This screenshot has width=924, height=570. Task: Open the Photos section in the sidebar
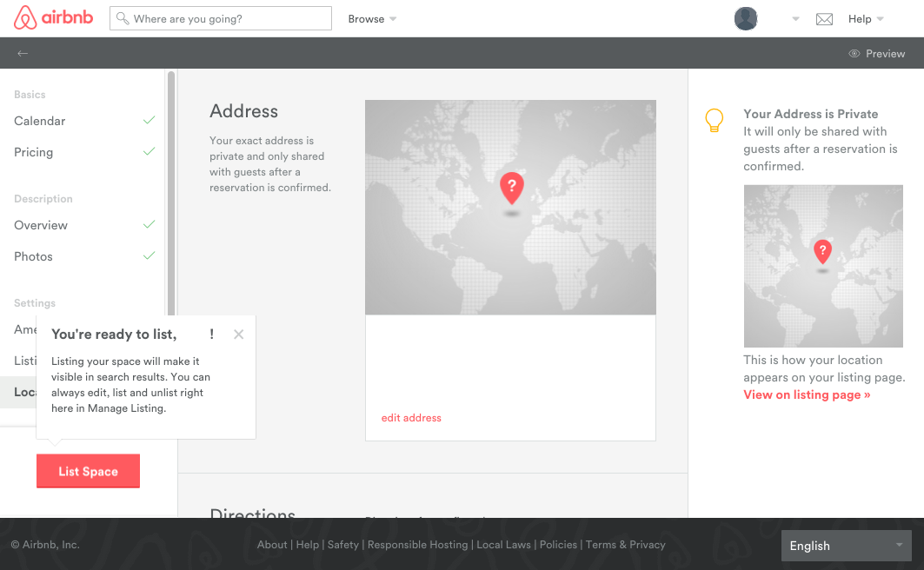point(33,256)
